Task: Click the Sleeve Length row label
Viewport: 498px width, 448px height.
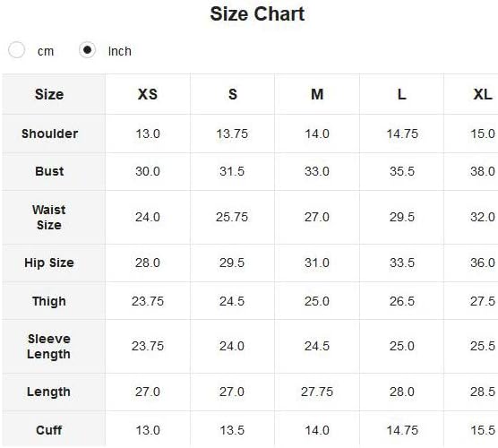Action: tap(48, 347)
